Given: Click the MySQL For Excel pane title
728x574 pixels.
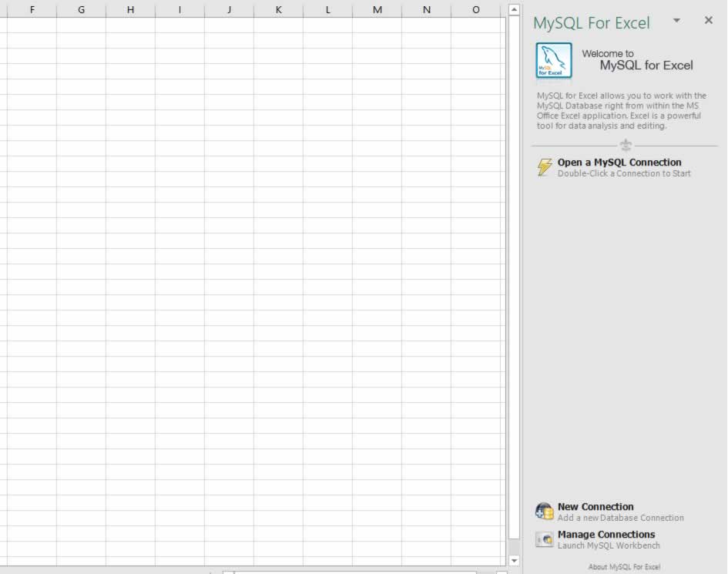Looking at the screenshot, I should [591, 23].
